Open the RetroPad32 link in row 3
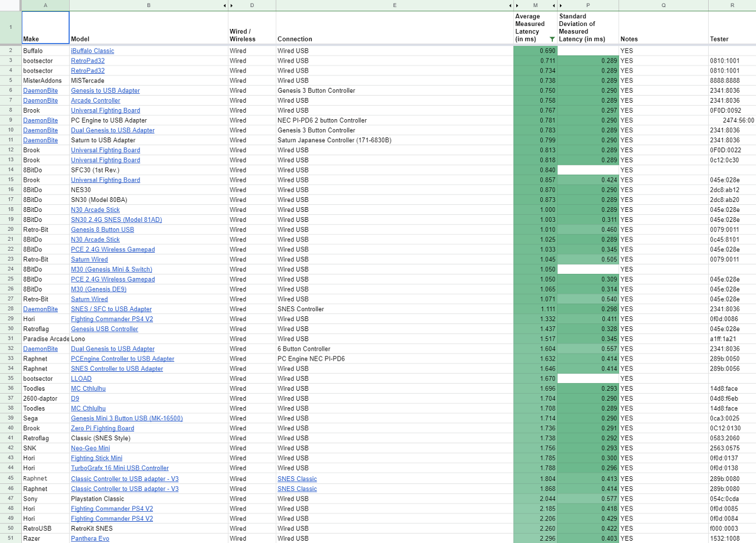Screen dimensions: 756x543 [88, 61]
